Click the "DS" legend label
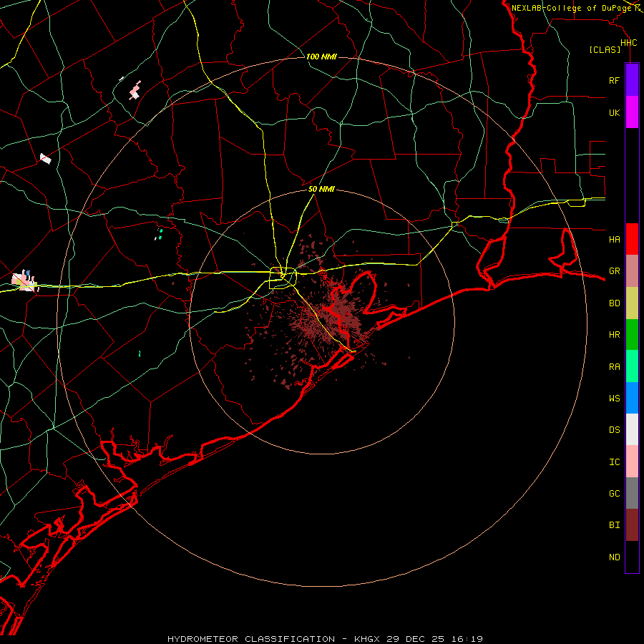The image size is (644, 644). [x=614, y=430]
